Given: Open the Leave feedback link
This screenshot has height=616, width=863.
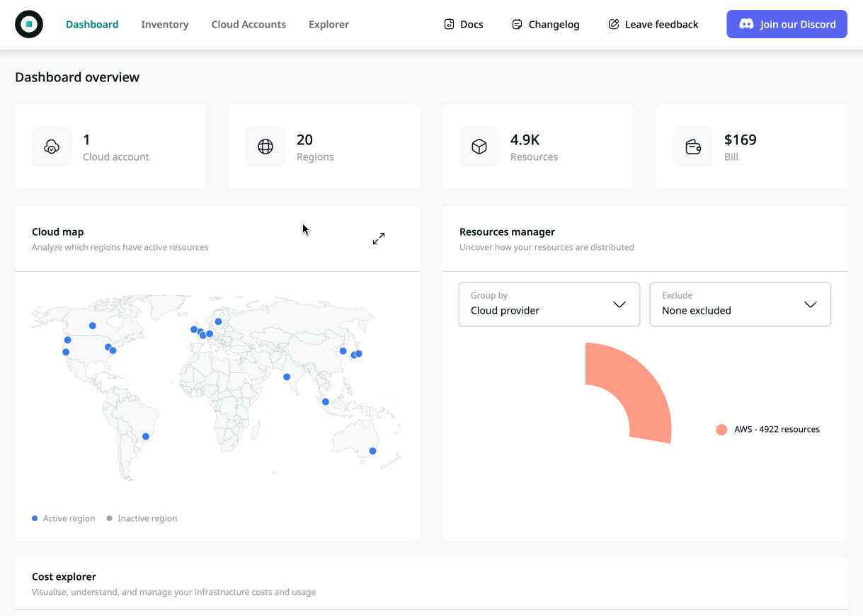Looking at the screenshot, I should tap(661, 24).
